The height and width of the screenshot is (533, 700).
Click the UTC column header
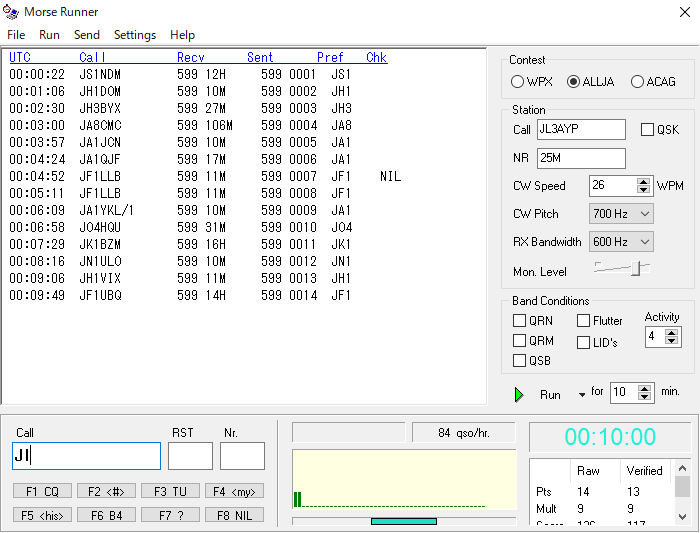point(20,57)
